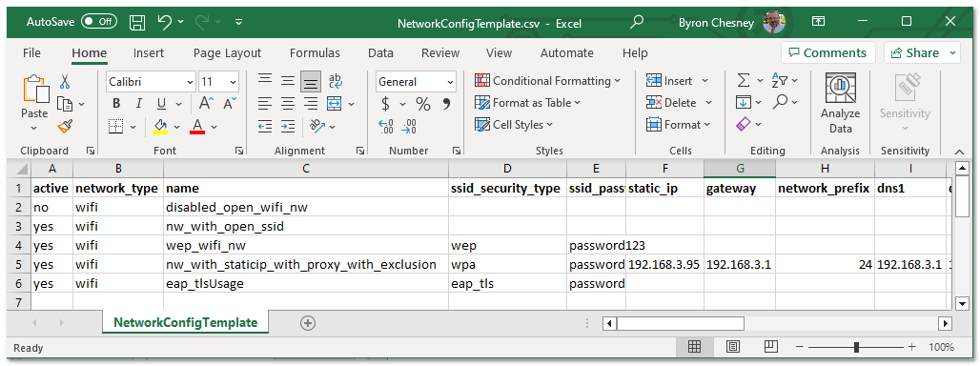Add a new sheet with plus icon
The width and height of the screenshot is (980, 366).
point(308,323)
